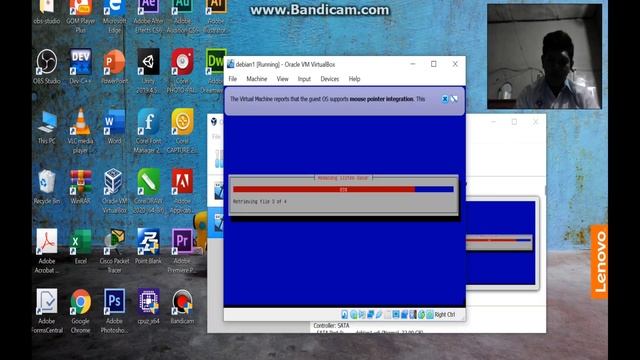Screen dimensions: 640x360
Task: Select the Adobe Photoshop desktop shortcut
Action: [114, 311]
